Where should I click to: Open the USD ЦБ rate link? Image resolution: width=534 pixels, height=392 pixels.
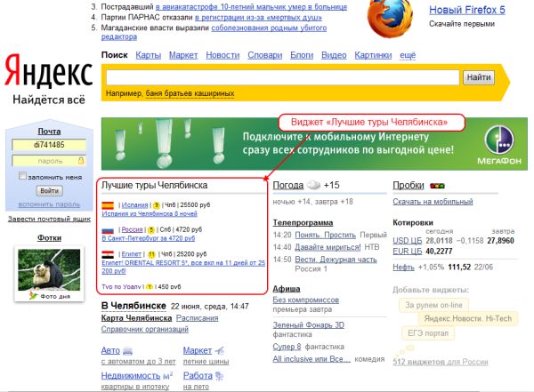pos(408,241)
